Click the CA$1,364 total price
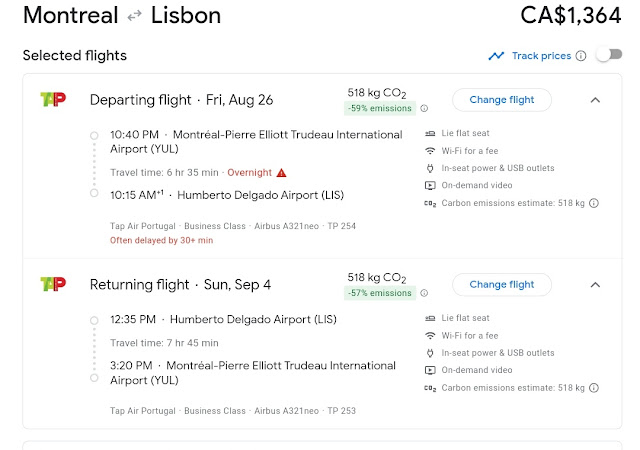 click(x=570, y=16)
